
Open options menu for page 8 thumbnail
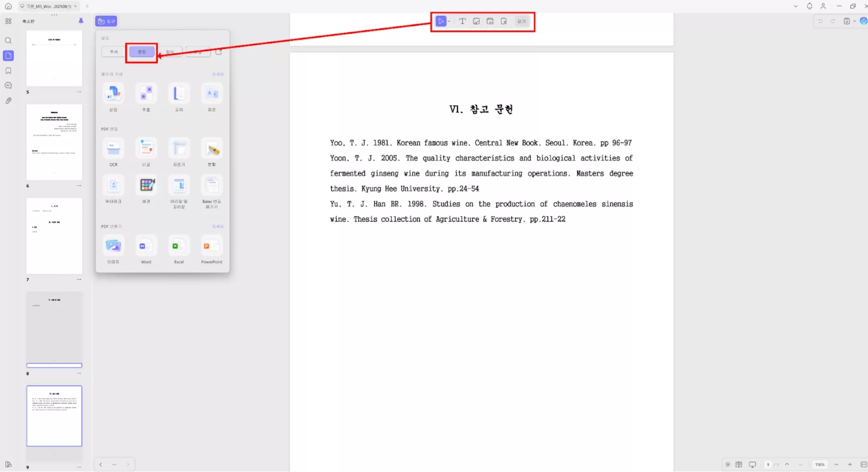coord(79,373)
